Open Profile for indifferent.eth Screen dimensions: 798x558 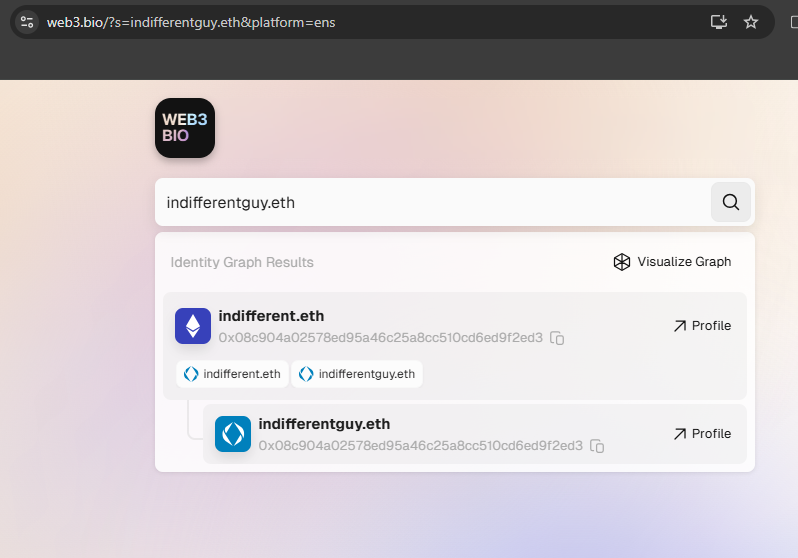[702, 326]
